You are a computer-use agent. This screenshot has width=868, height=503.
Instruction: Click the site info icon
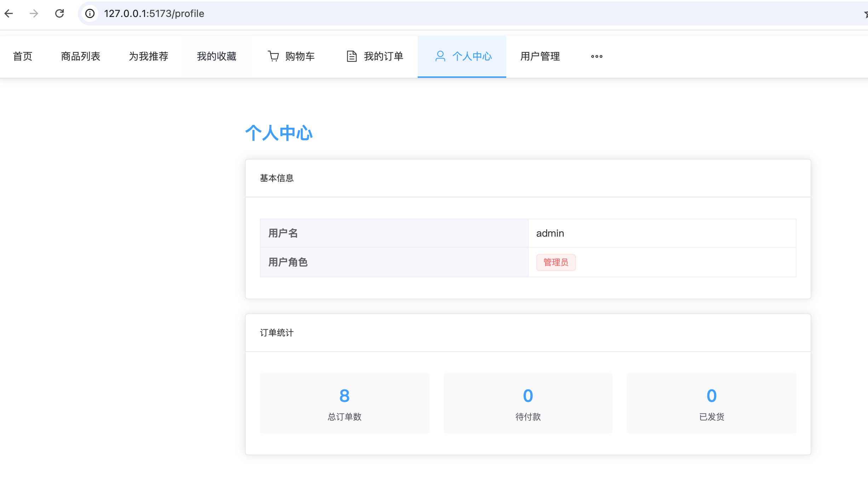(x=90, y=13)
